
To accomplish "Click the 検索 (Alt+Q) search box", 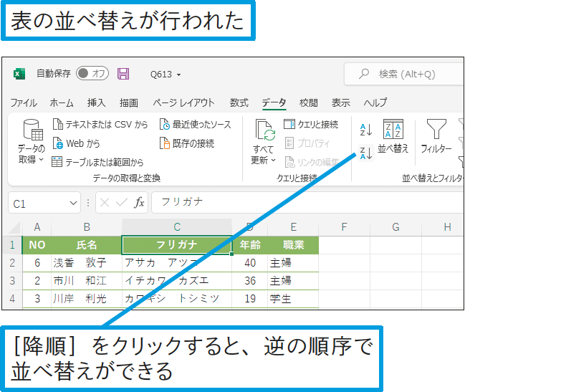I will pos(404,74).
